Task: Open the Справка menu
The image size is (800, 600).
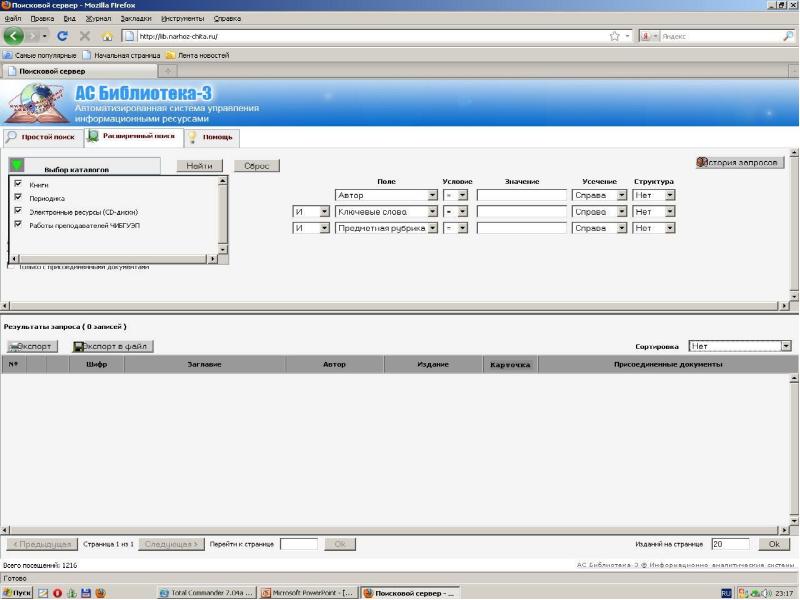Action: coord(227,18)
